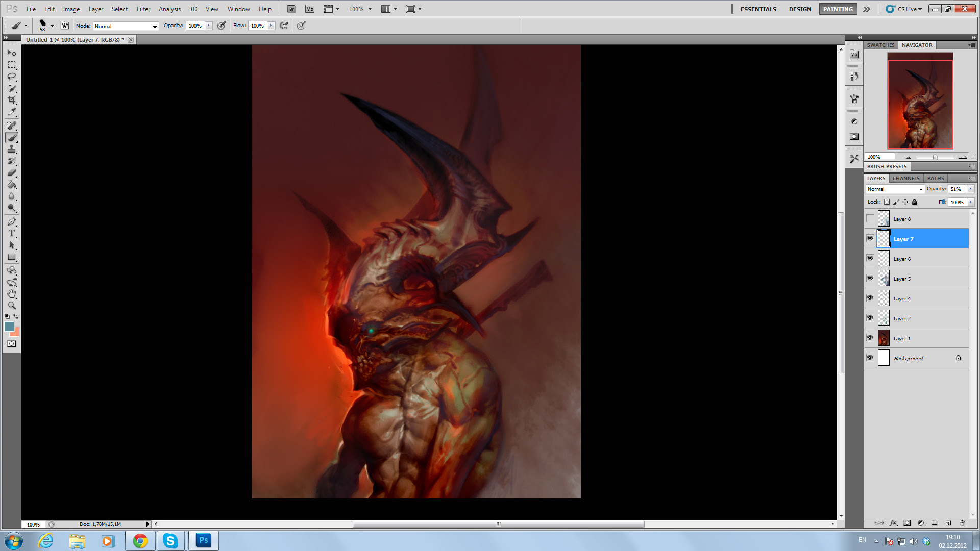This screenshot has width=980, height=551.
Task: Hide Layer 7 with its eye icon
Action: click(x=870, y=238)
